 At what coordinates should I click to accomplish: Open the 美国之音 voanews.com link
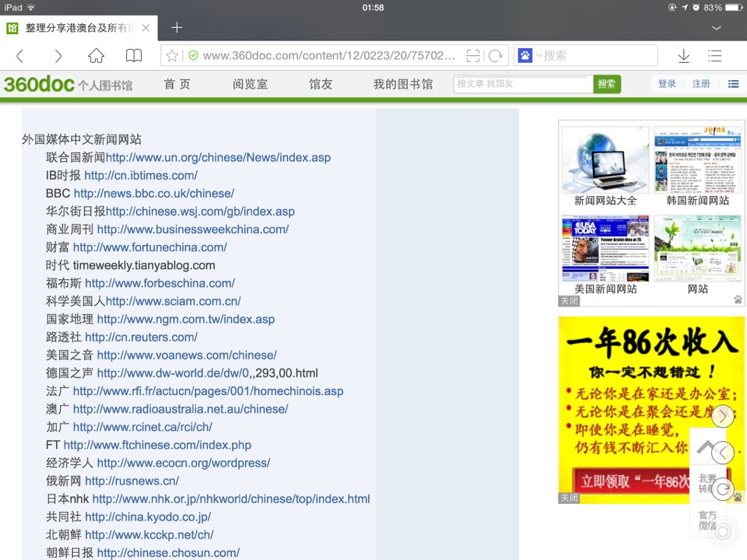click(x=187, y=355)
